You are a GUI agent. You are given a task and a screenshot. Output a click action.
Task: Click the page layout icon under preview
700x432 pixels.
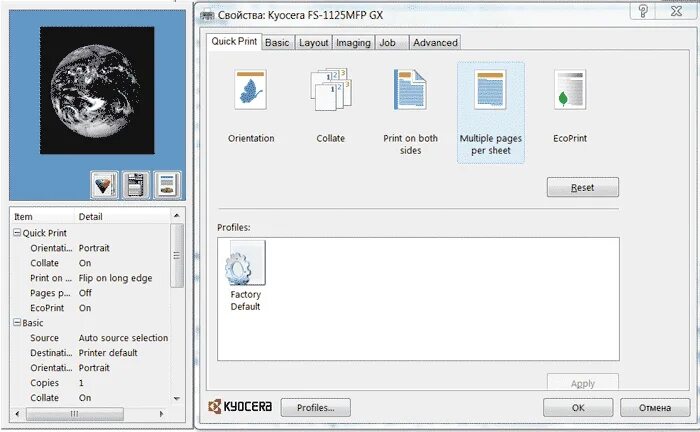(167, 185)
